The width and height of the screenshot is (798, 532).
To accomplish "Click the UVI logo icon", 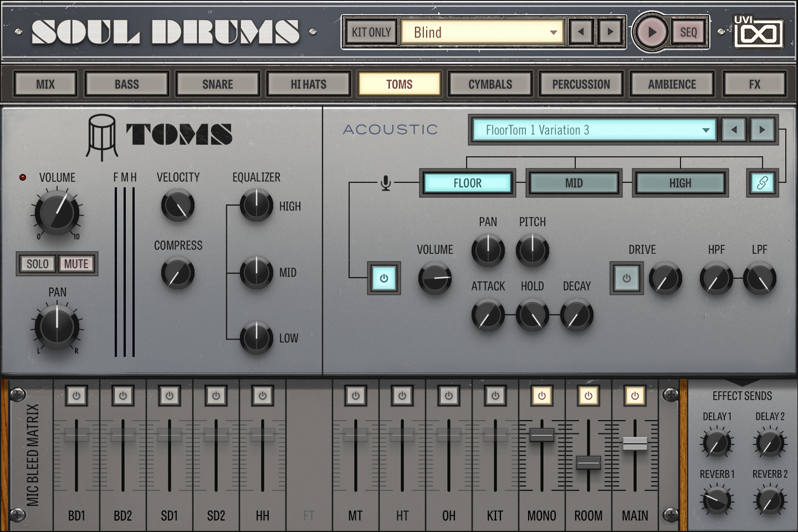I will pyautogui.click(x=758, y=32).
